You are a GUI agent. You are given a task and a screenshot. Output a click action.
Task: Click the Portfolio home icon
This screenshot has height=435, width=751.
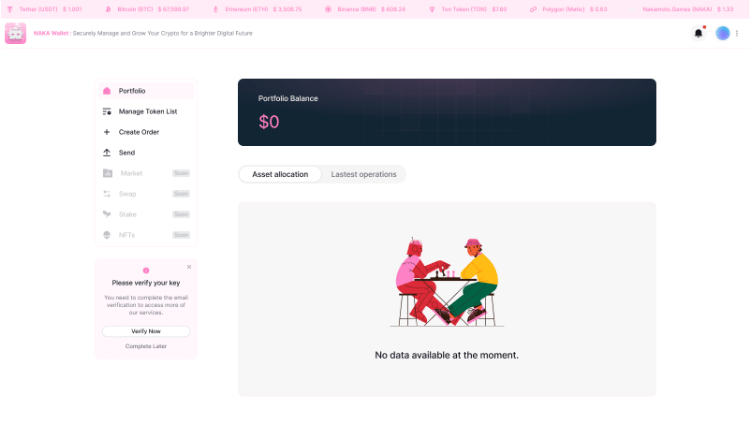(107, 91)
